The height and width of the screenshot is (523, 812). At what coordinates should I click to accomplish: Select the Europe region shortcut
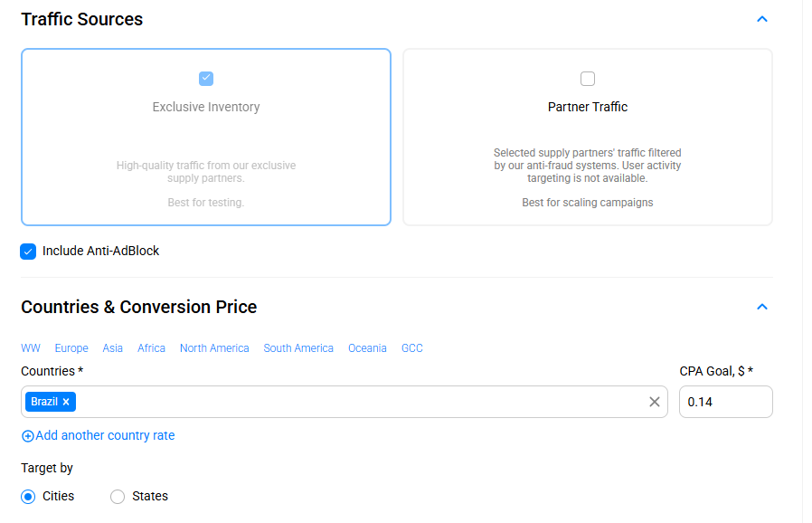coord(71,348)
